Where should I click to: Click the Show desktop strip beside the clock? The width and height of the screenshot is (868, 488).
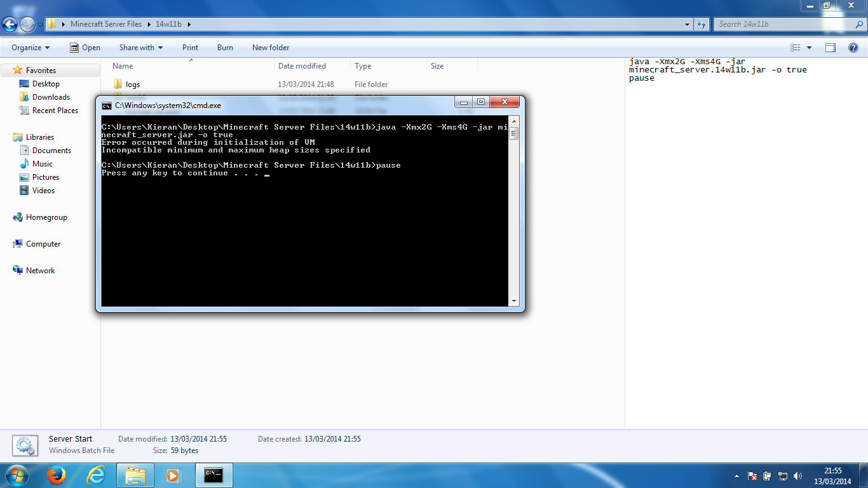point(863,476)
